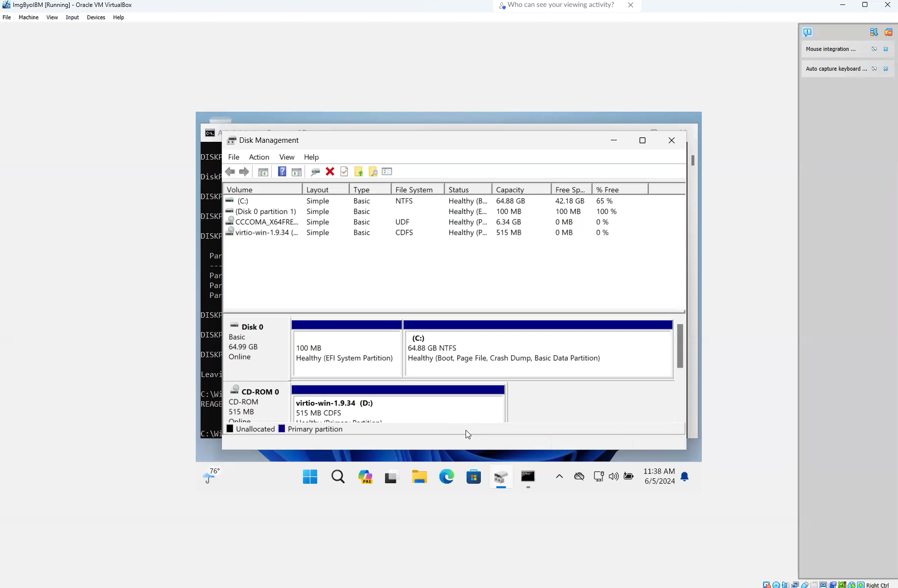The image size is (898, 588).
Task: Open Microsoft Store from the taskbar
Action: tap(474, 477)
